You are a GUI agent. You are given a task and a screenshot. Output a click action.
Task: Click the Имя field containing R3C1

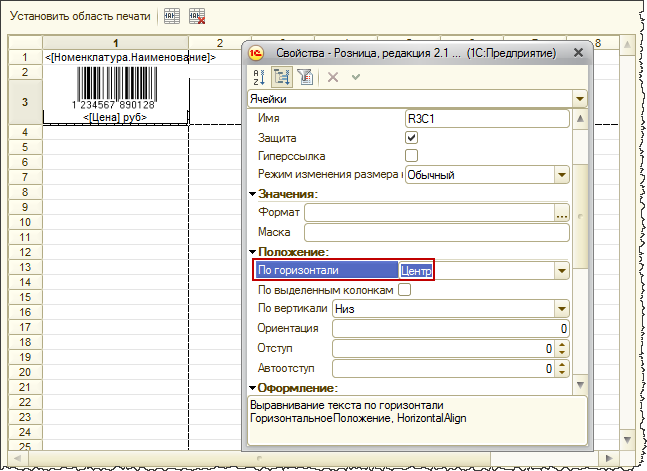487,119
